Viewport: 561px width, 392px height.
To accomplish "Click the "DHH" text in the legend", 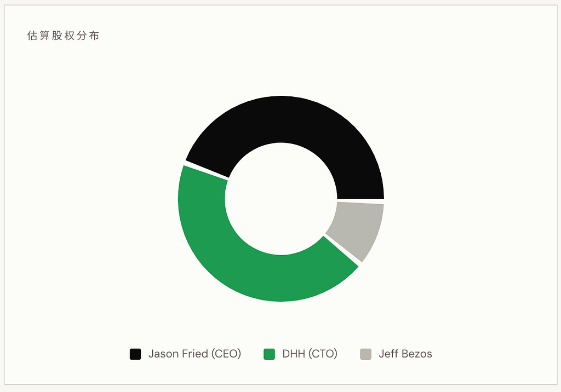I will click(x=294, y=354).
